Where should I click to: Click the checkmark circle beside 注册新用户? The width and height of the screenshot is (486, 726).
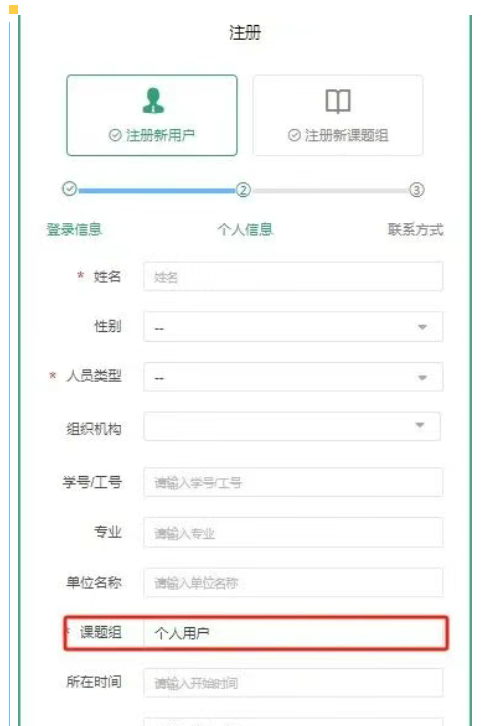click(x=115, y=135)
